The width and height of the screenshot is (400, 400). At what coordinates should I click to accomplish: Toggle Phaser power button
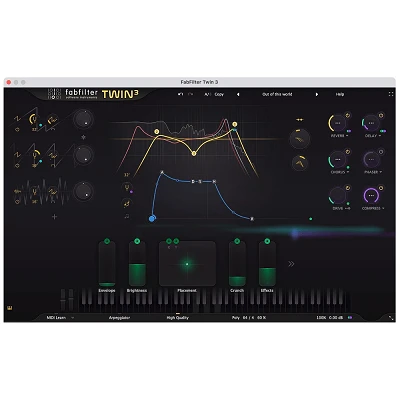tap(381, 152)
